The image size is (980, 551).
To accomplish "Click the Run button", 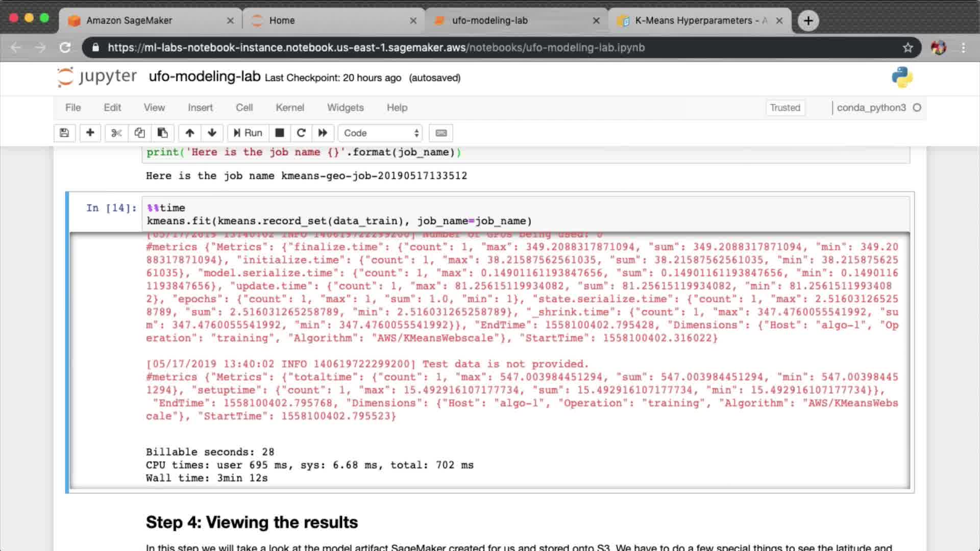I will click(x=248, y=133).
